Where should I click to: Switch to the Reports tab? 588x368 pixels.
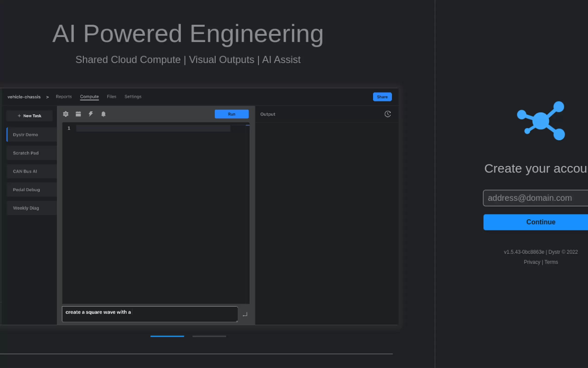tap(64, 97)
